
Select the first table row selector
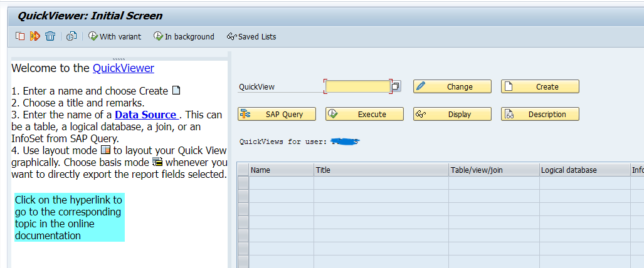tap(243, 183)
